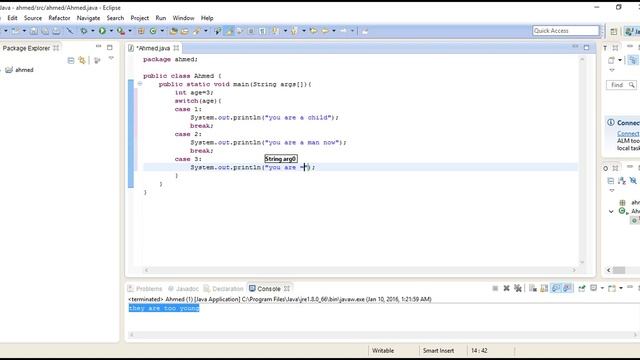Click the Open Perspective icon

coord(613,31)
